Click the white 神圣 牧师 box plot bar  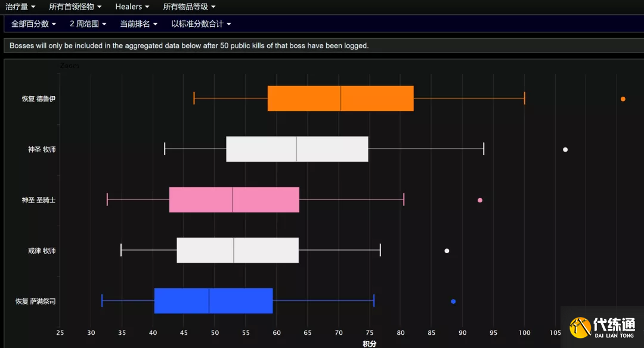pyautogui.click(x=297, y=149)
